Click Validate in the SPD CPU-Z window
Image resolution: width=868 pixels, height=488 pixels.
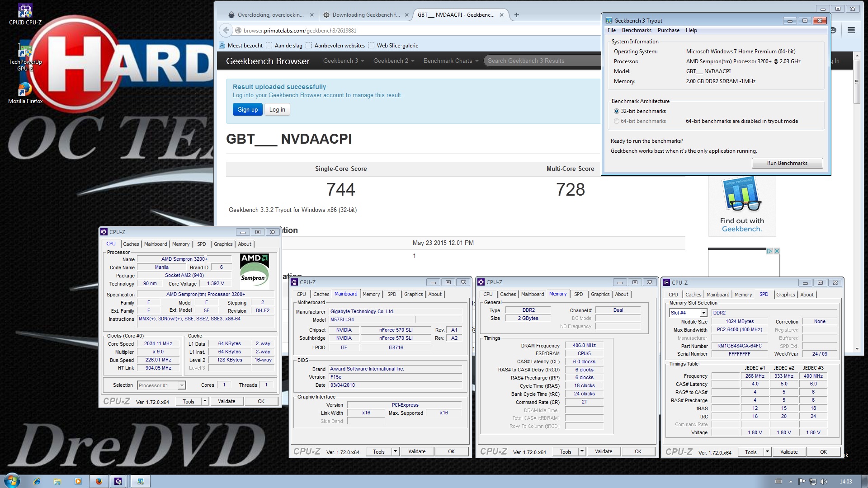tap(789, 452)
